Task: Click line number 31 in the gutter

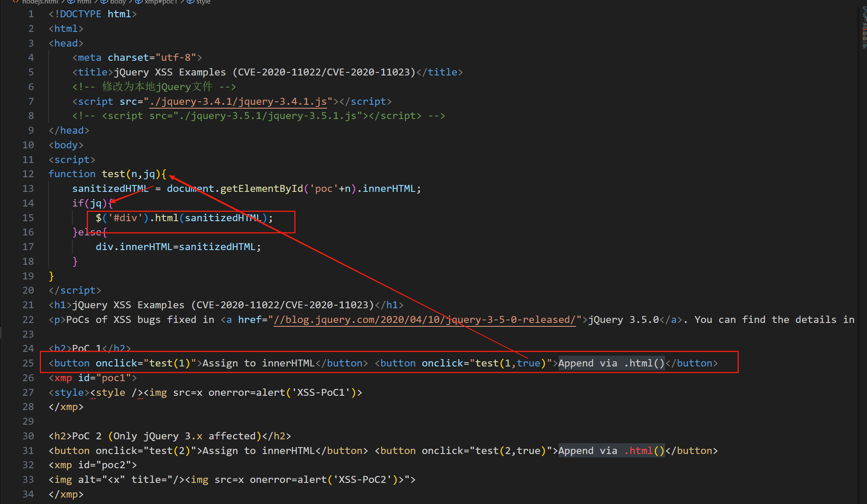Action: [x=28, y=451]
